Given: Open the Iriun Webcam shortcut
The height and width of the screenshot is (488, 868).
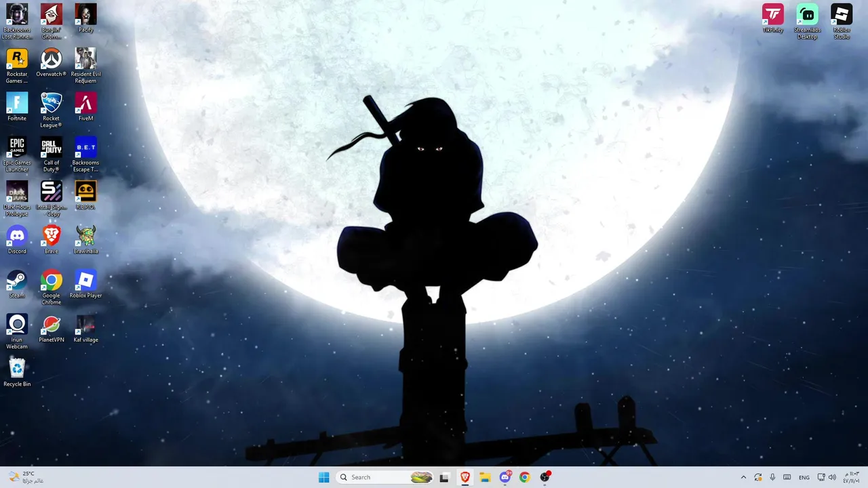Looking at the screenshot, I should coord(17,331).
